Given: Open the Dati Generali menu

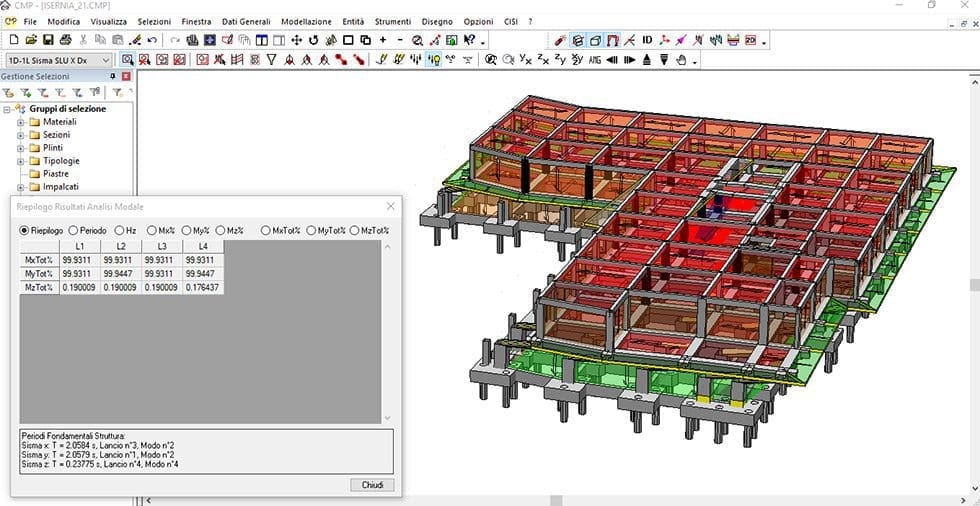Looking at the screenshot, I should (246, 21).
